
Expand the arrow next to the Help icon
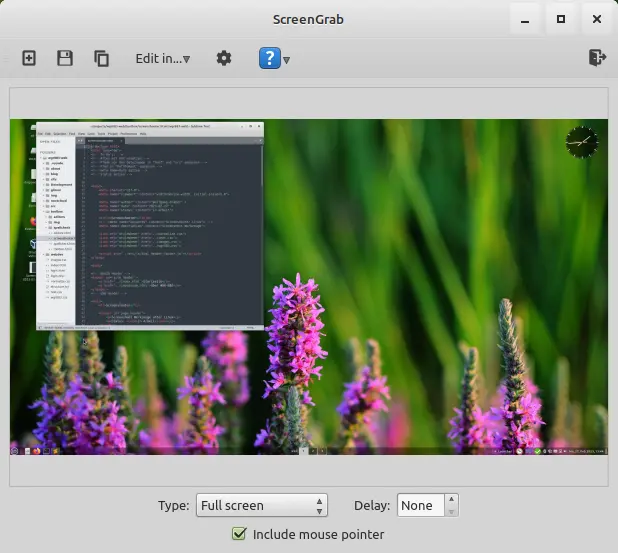pos(287,60)
